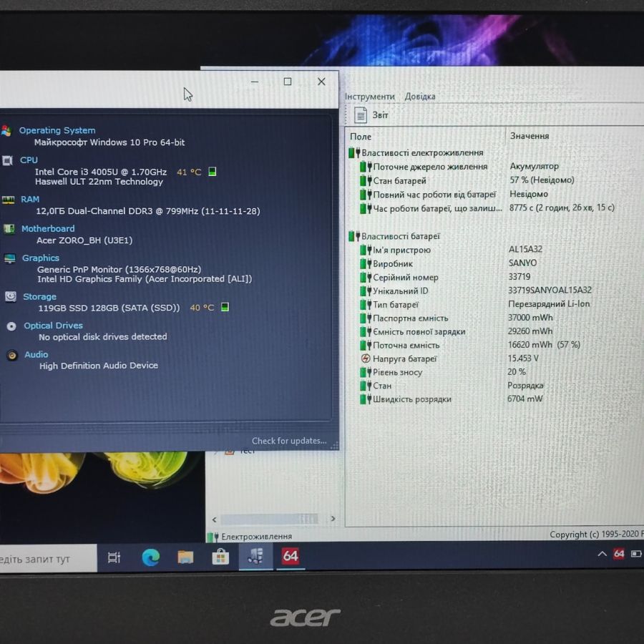Open the CPU section link

pyautogui.click(x=29, y=160)
